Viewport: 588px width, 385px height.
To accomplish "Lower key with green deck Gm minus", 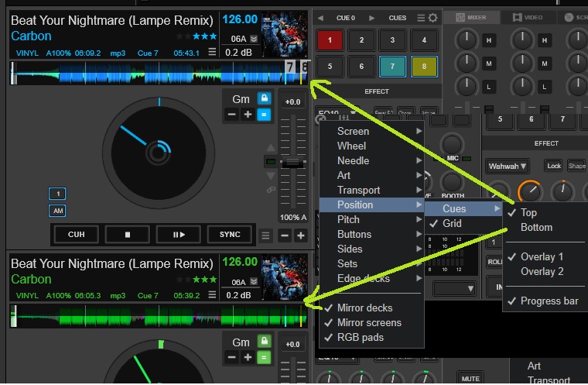I will point(232,357).
